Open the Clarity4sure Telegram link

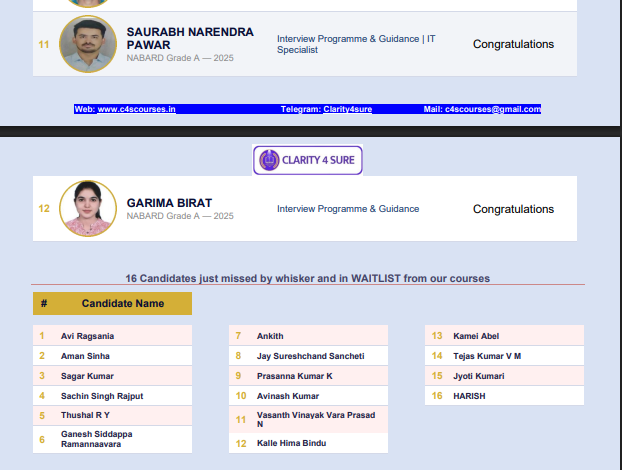347,109
